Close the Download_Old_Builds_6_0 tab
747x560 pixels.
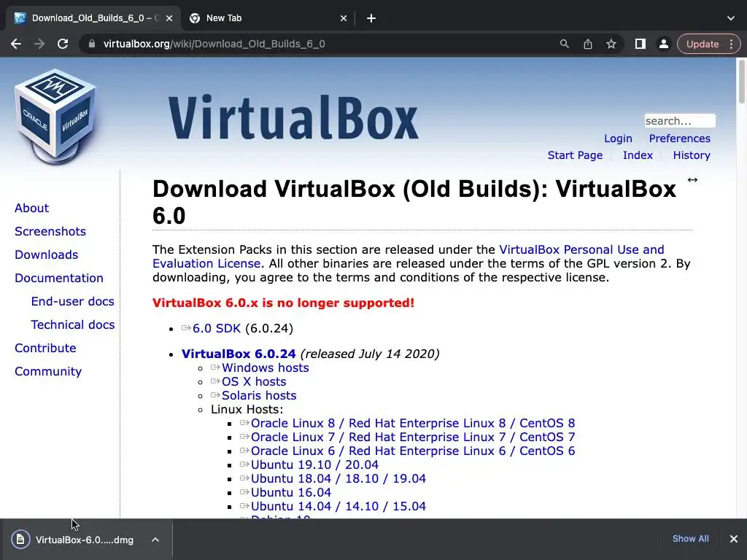pos(169,18)
